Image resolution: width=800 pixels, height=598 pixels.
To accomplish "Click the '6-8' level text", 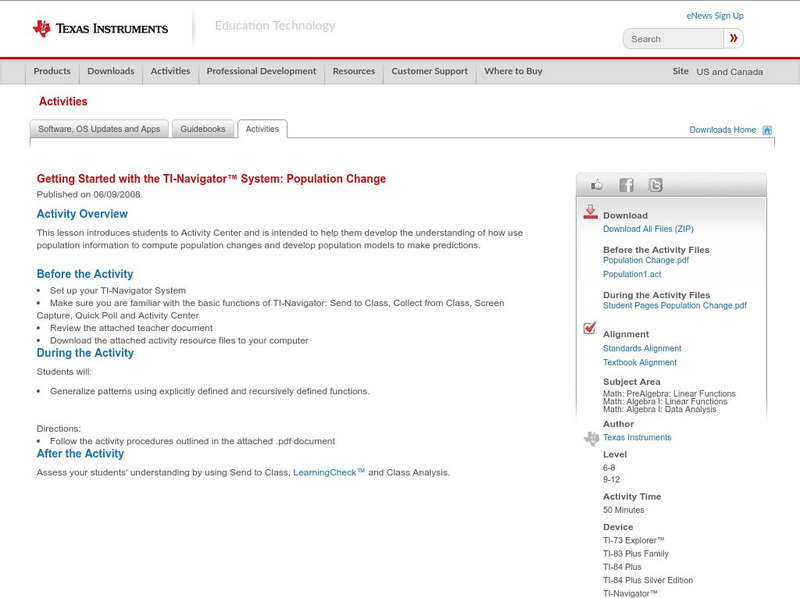I will [x=609, y=468].
